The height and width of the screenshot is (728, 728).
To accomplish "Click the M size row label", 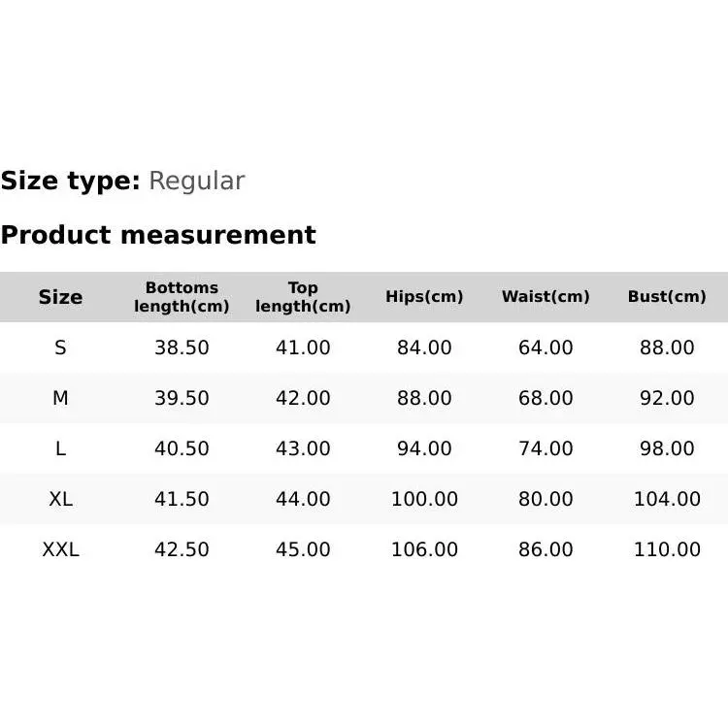I will pos(60,398).
